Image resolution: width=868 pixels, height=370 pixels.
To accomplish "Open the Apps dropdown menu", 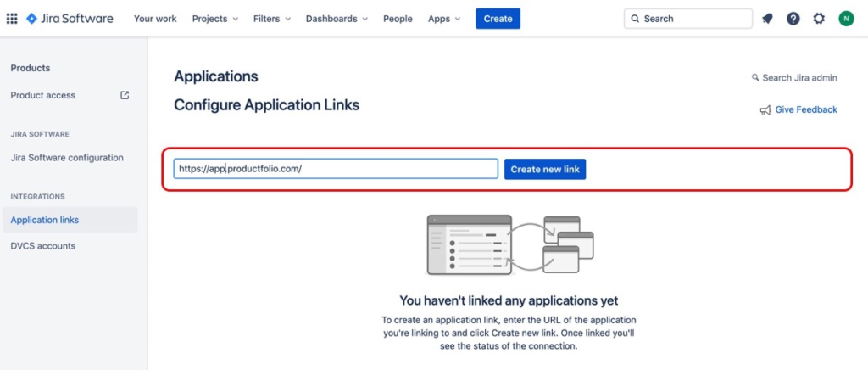I will (444, 19).
